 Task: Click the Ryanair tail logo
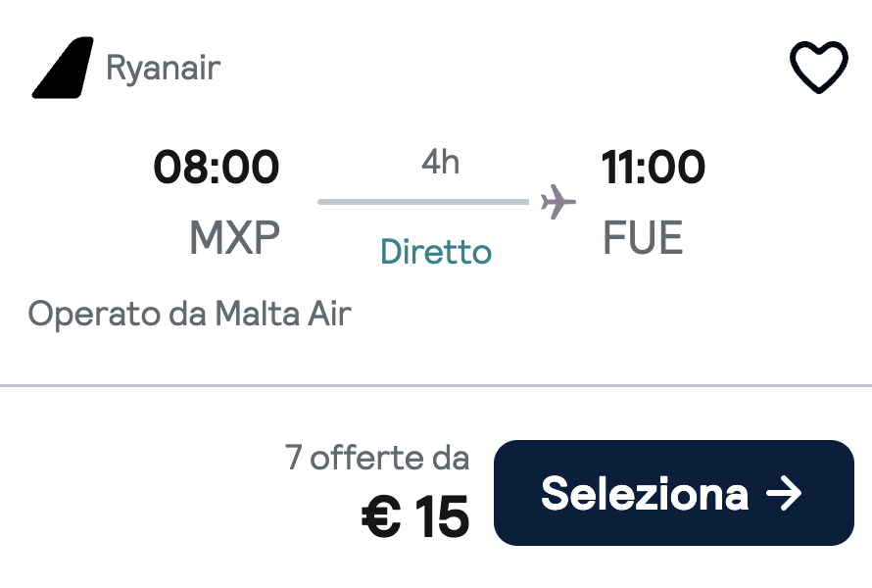pos(63,69)
